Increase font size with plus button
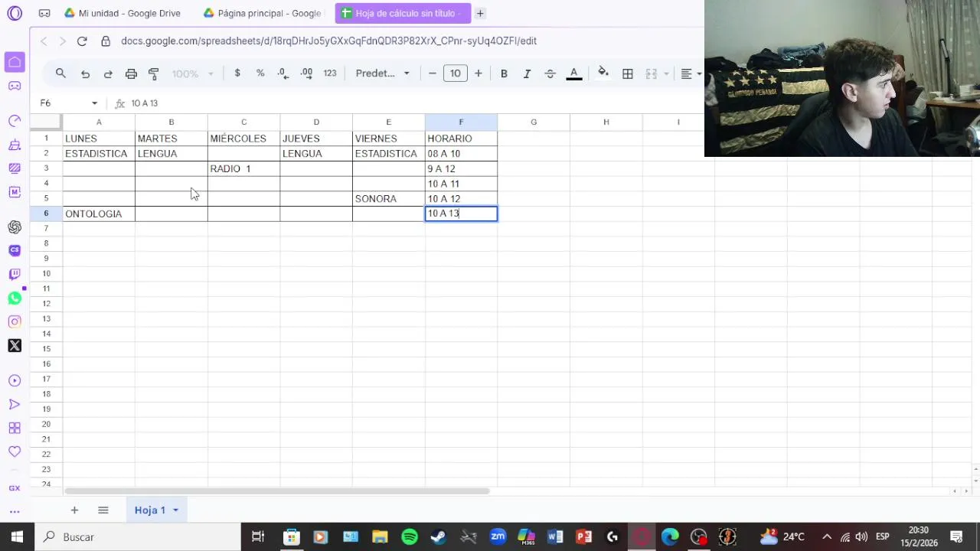The width and height of the screenshot is (980, 551). pyautogui.click(x=479, y=73)
